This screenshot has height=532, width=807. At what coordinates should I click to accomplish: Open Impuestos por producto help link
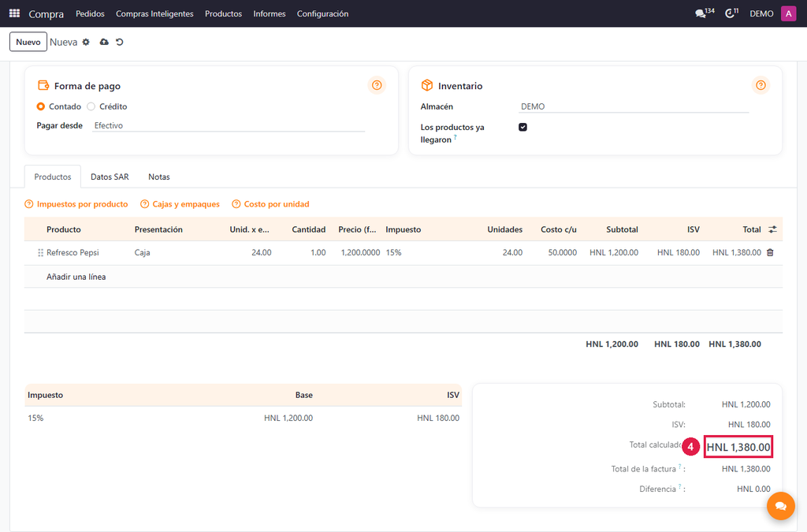(76, 204)
